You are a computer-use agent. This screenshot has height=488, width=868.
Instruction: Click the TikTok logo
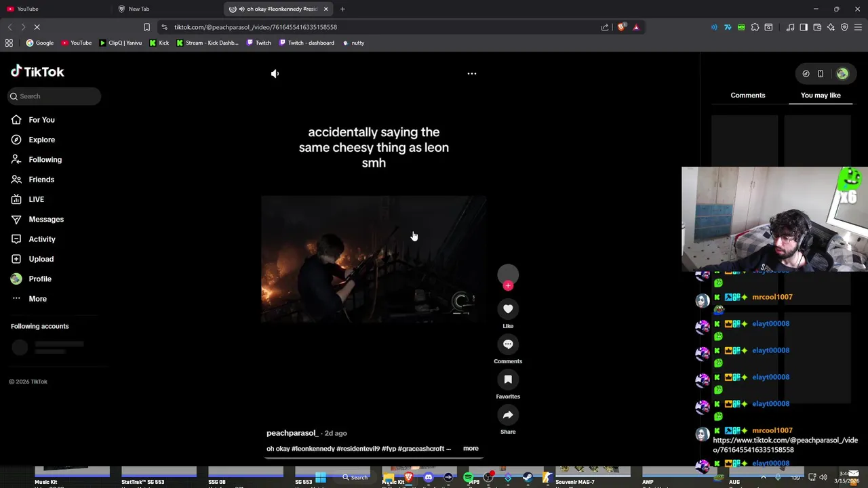click(37, 72)
